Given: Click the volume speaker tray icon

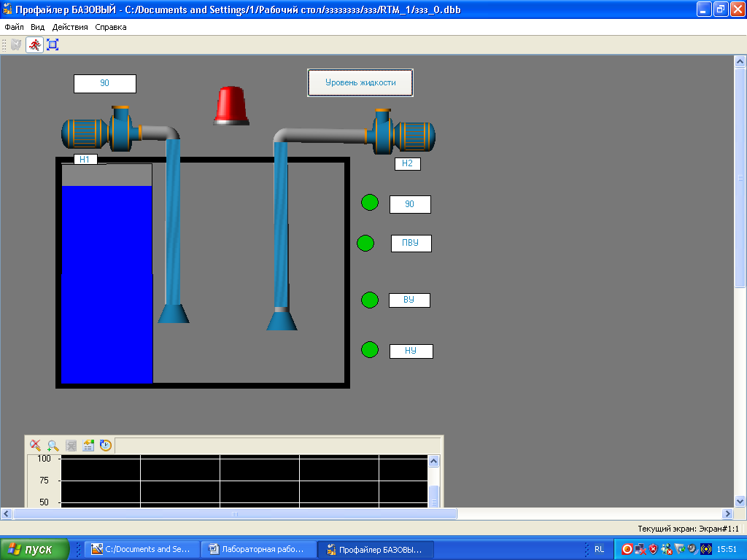Looking at the screenshot, I should tap(693, 549).
